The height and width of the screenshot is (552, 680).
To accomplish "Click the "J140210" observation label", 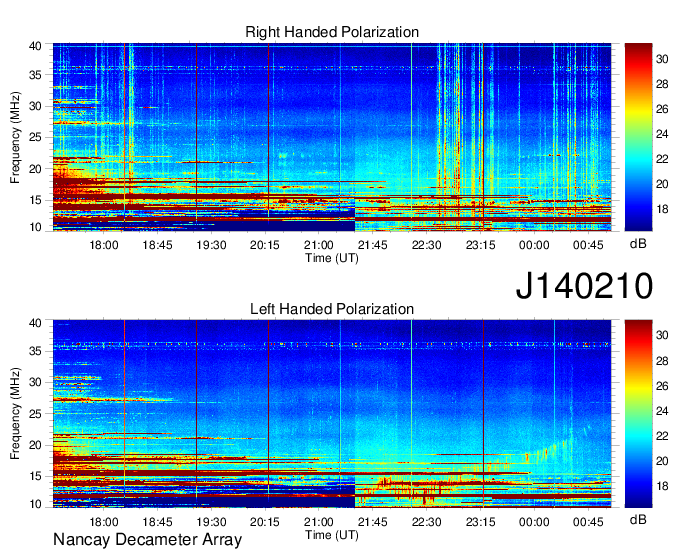I will 584,286.
